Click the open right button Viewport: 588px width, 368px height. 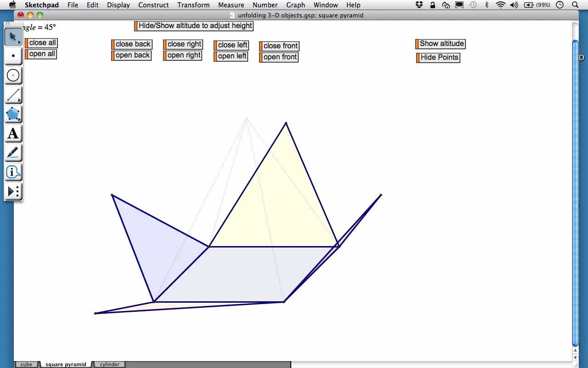[x=183, y=55]
